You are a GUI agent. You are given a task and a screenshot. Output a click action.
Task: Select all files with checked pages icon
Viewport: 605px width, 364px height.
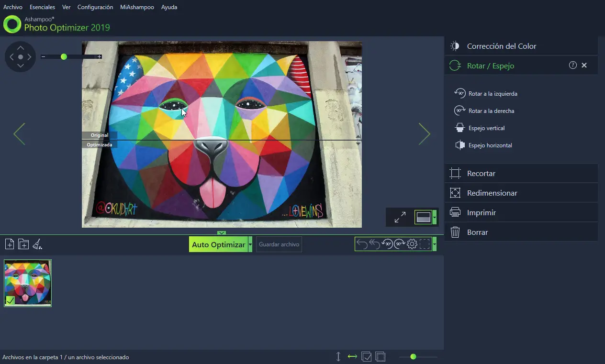click(367, 357)
